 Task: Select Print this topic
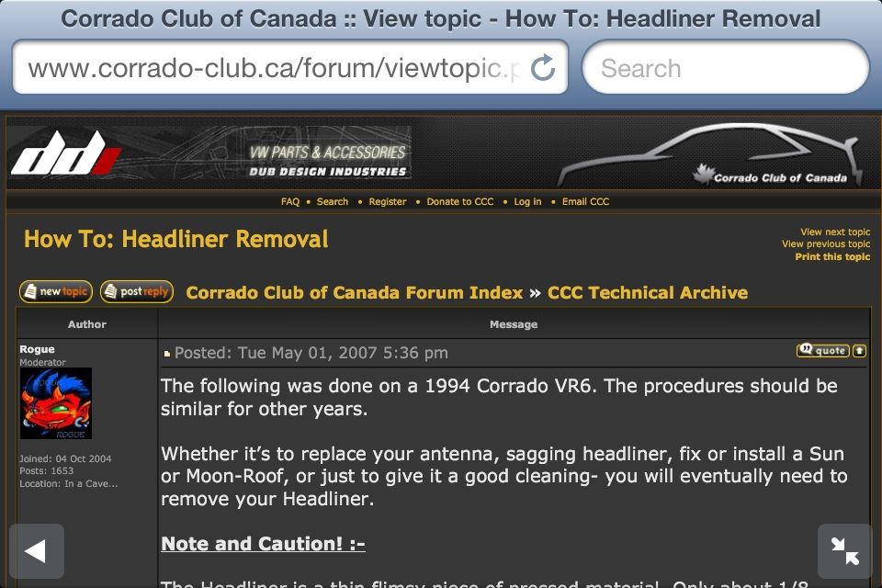(832, 257)
